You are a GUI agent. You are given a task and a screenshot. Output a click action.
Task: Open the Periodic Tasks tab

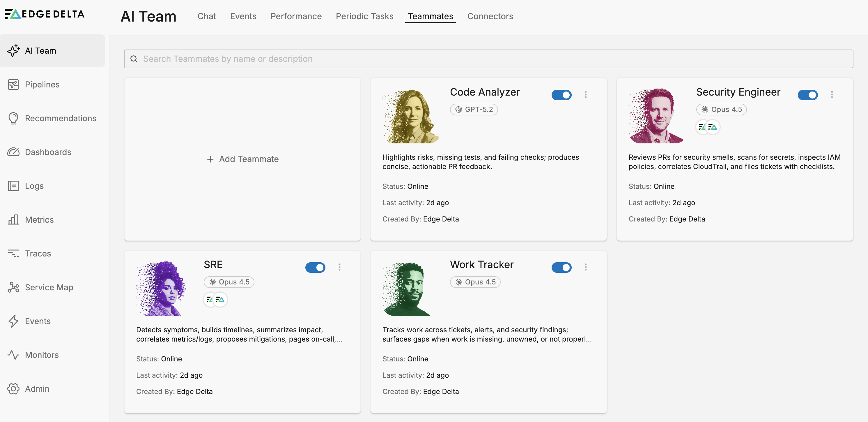(x=364, y=16)
